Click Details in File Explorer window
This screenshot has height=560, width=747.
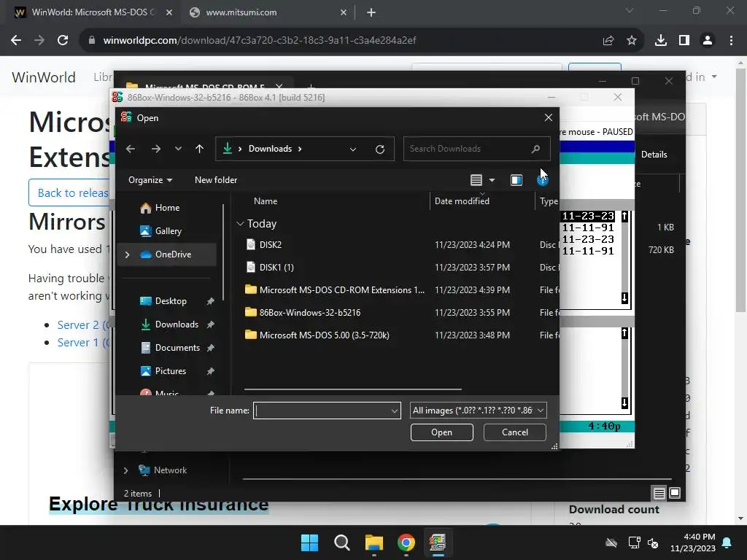654,155
